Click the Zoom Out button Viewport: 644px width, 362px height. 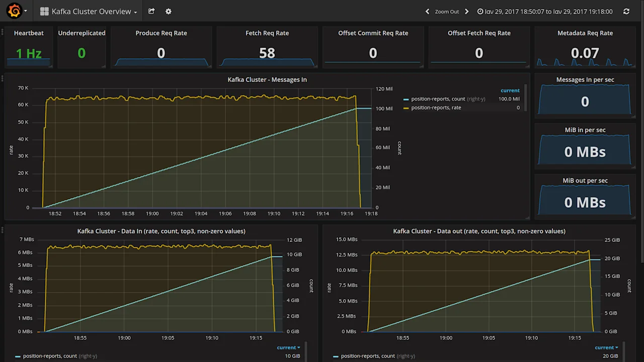click(x=447, y=11)
